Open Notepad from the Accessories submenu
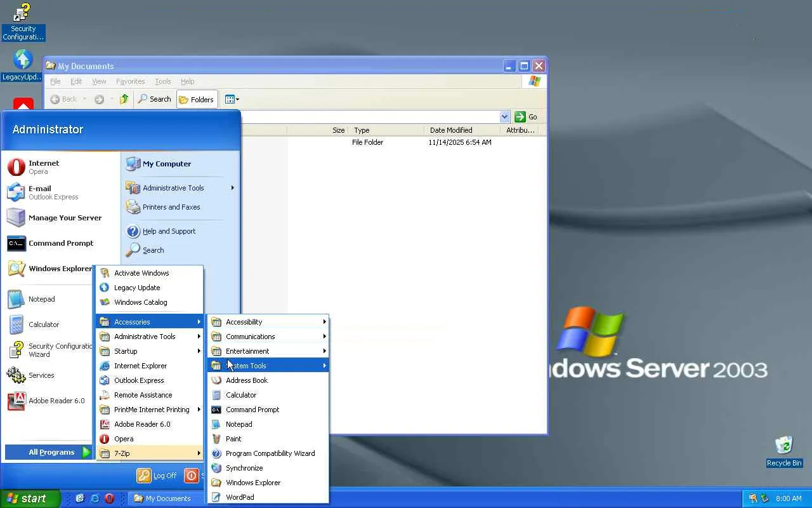Screen dimensions: 812x508 pyautogui.click(x=268, y=424)
